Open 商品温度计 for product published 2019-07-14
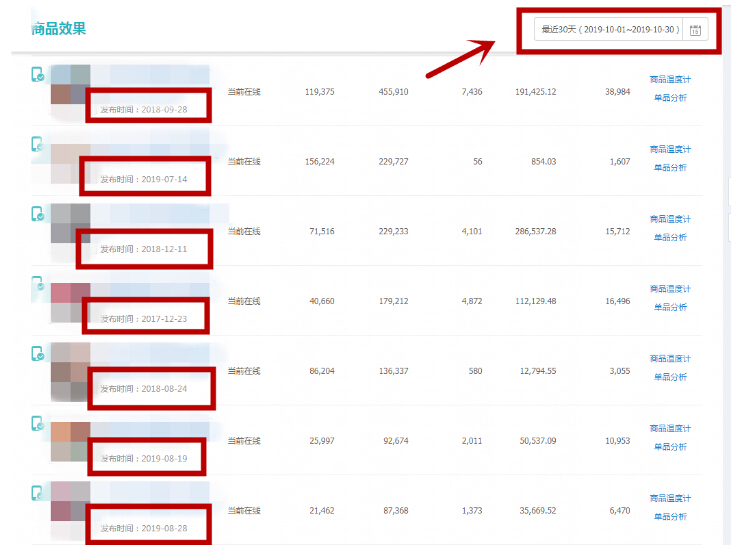 pos(669,149)
